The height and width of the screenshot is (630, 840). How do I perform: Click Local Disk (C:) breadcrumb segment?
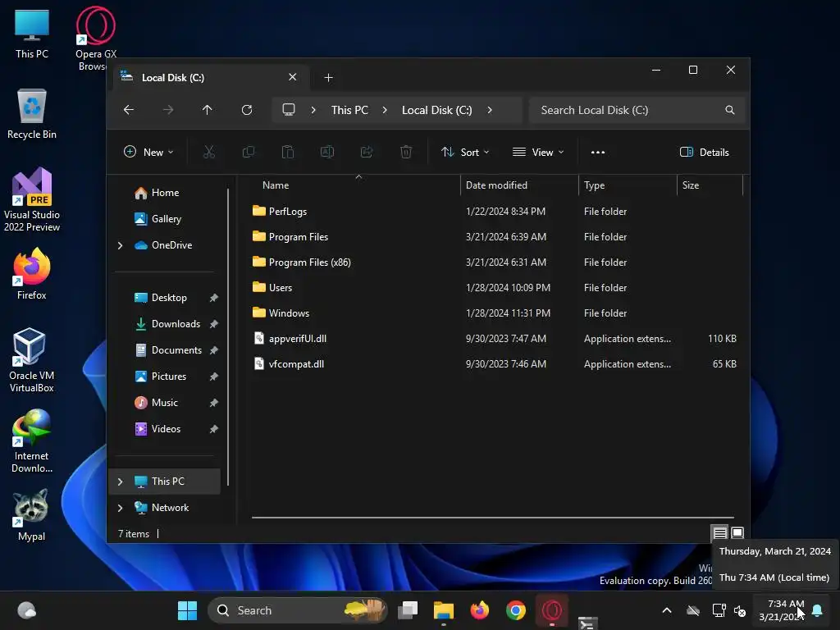(x=436, y=110)
